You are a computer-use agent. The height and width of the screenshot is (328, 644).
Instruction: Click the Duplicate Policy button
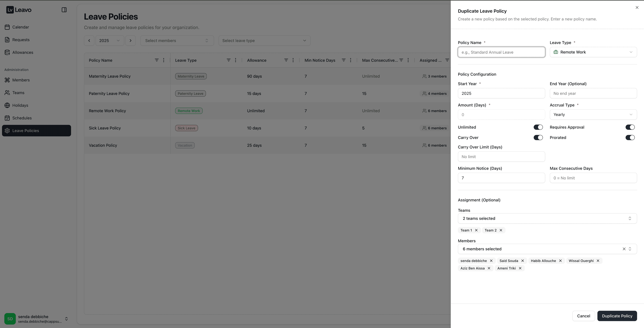point(617,316)
